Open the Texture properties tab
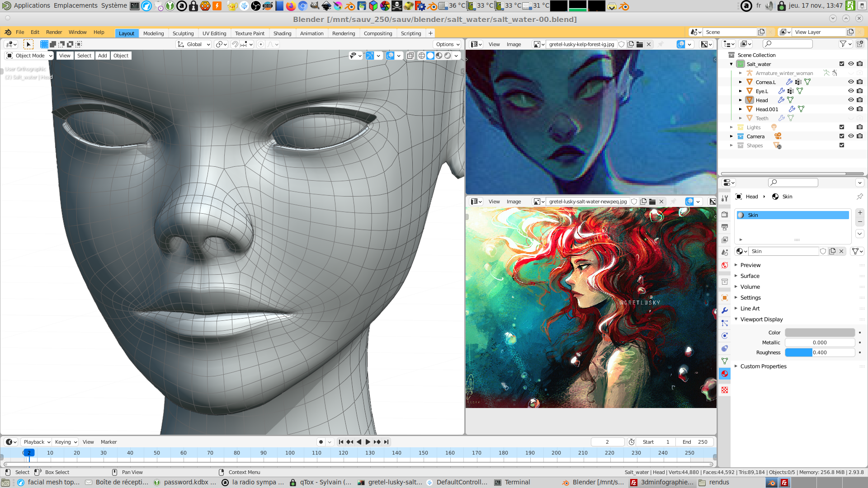 click(x=725, y=390)
